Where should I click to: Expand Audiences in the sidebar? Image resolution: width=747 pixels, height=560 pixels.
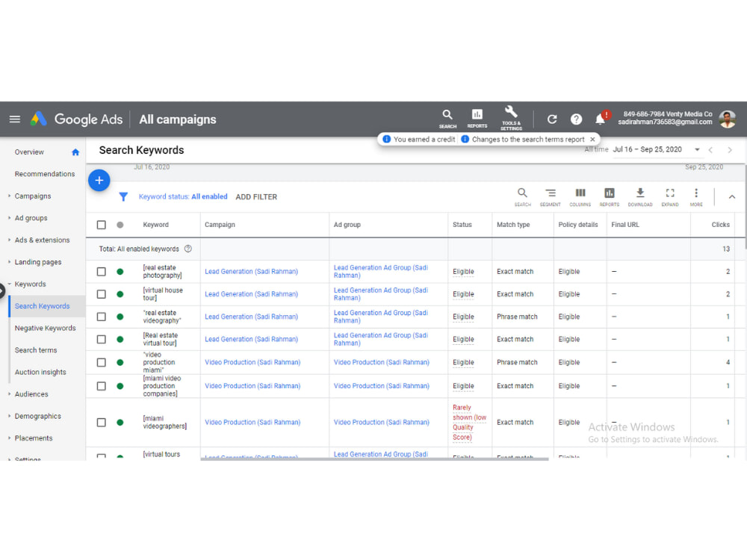[x=9, y=393]
